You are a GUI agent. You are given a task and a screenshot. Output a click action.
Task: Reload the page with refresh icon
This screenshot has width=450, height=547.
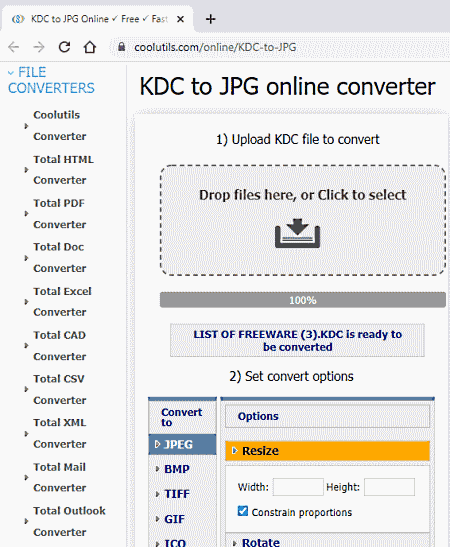(64, 47)
